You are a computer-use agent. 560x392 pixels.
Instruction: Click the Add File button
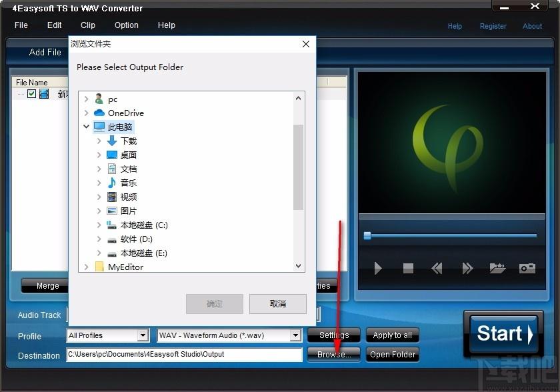coord(45,52)
